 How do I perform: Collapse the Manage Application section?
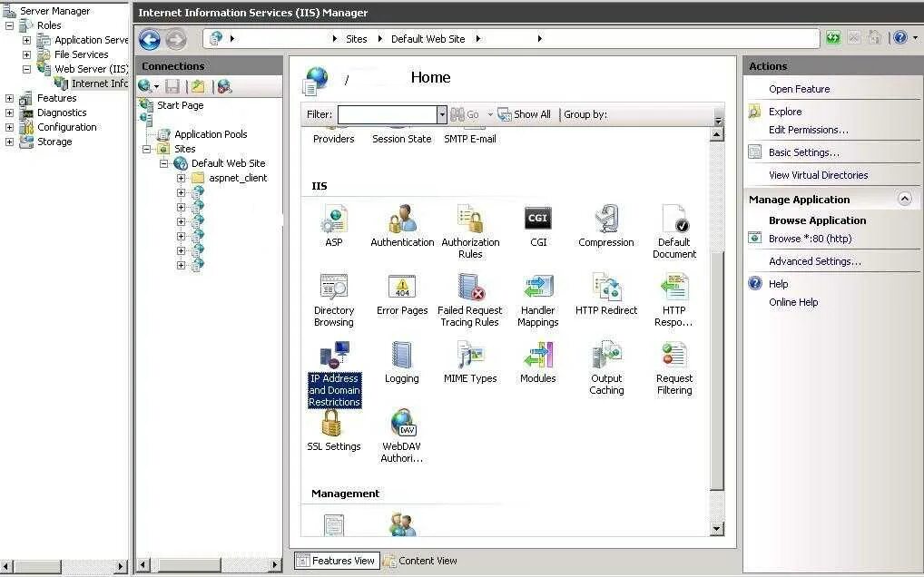point(905,199)
